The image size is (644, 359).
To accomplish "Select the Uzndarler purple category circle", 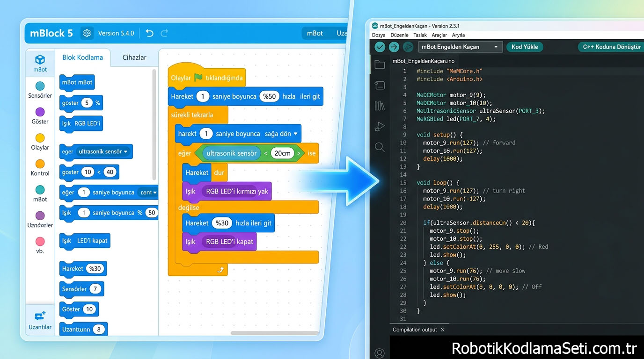I will [x=40, y=215].
